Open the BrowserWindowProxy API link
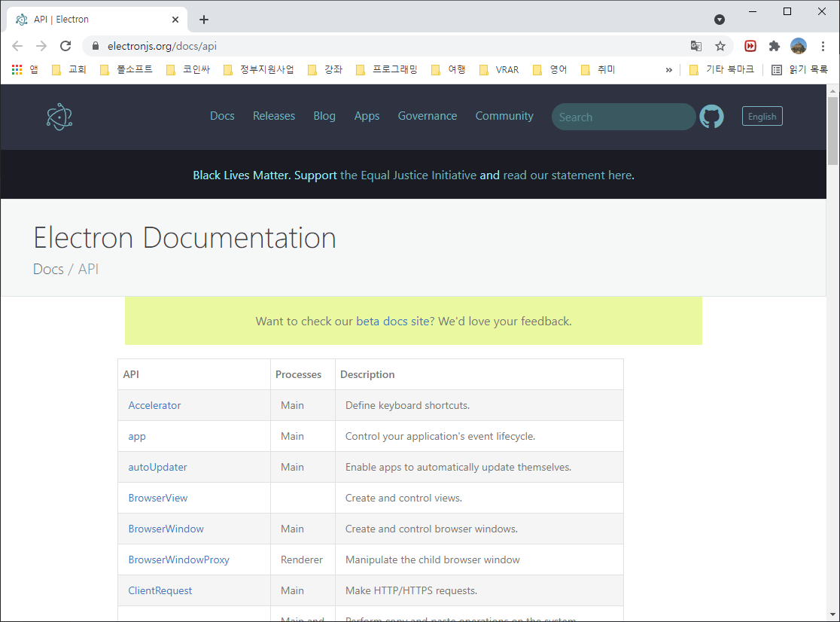Screen dimensions: 840x622 [178, 559]
